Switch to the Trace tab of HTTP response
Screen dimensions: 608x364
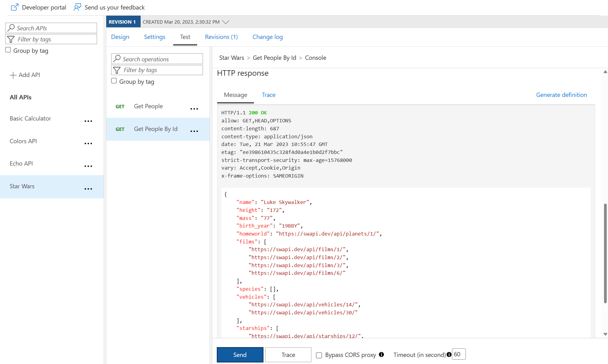[268, 95]
